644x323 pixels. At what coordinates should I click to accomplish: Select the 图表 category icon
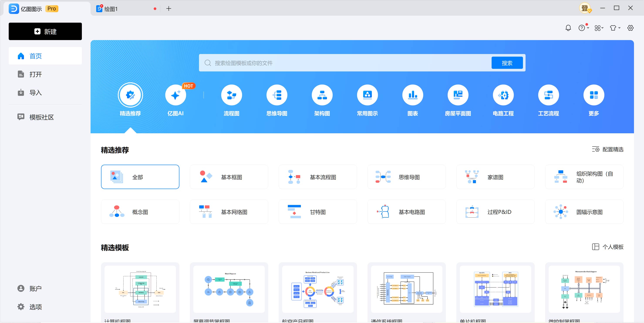[x=413, y=95]
